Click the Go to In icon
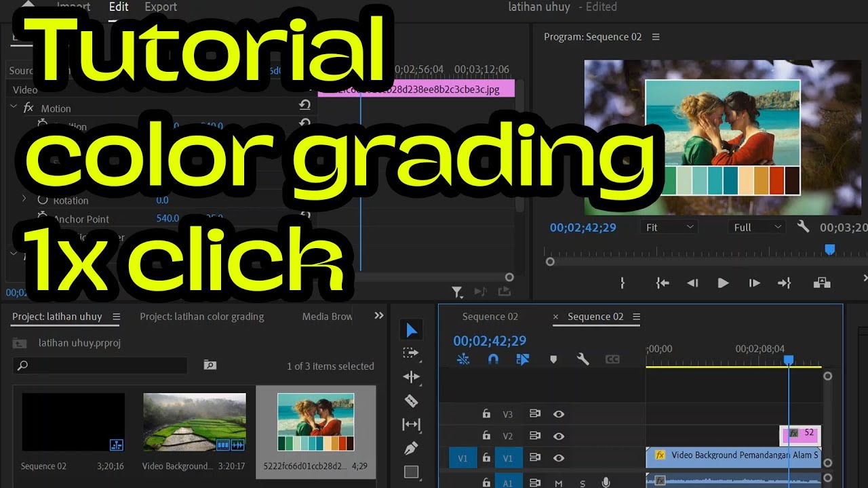Viewport: 868px width, 488px height. pos(663,283)
